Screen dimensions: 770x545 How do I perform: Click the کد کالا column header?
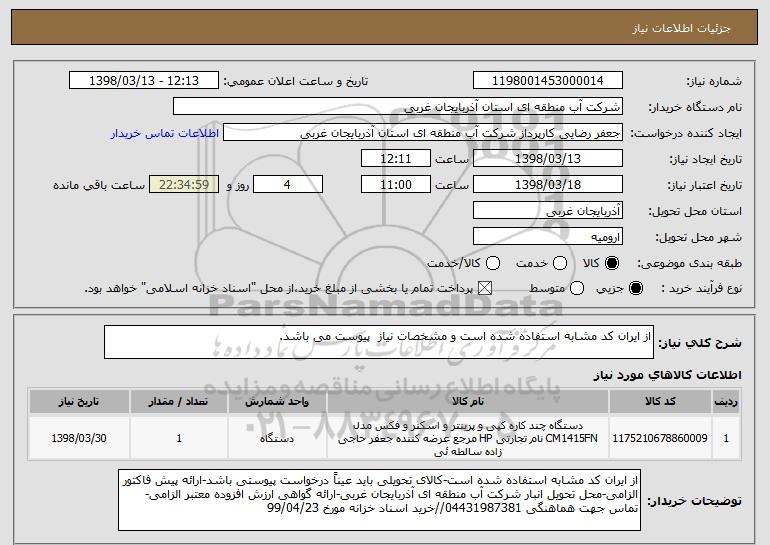[660, 402]
